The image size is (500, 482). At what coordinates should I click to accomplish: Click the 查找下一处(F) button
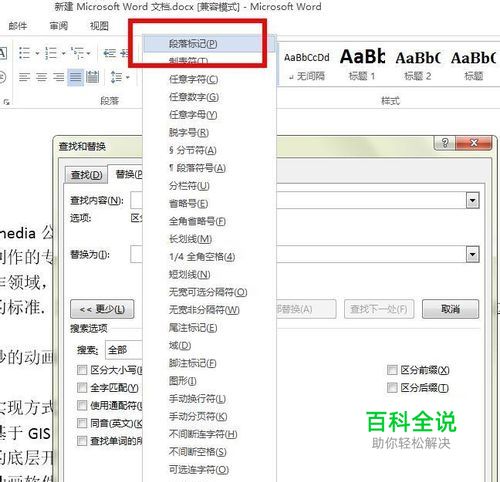click(x=379, y=309)
